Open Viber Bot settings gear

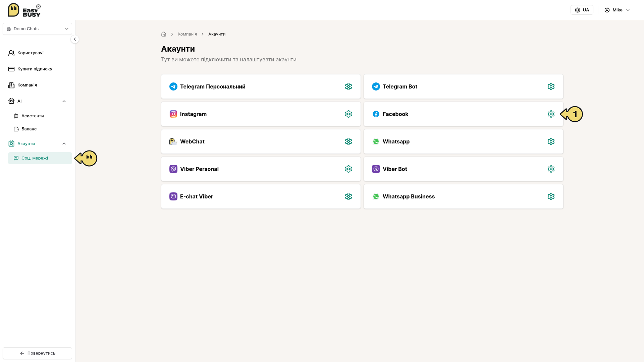pos(551,169)
